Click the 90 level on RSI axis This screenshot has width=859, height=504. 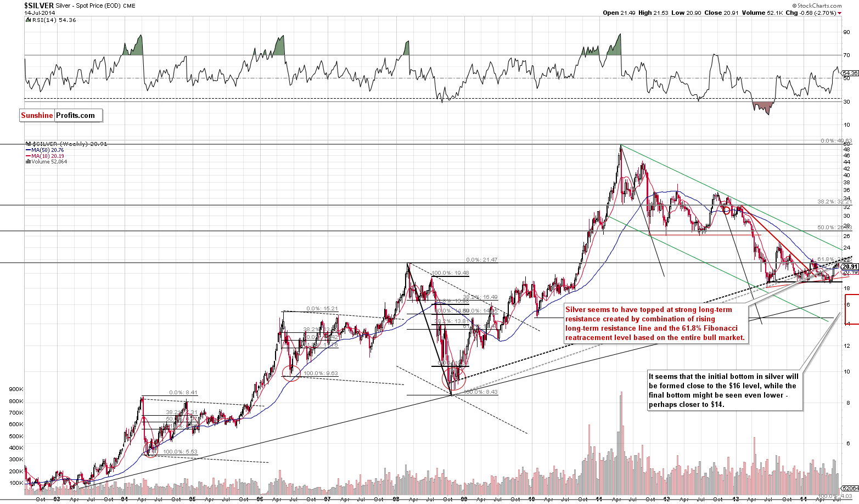846,32
